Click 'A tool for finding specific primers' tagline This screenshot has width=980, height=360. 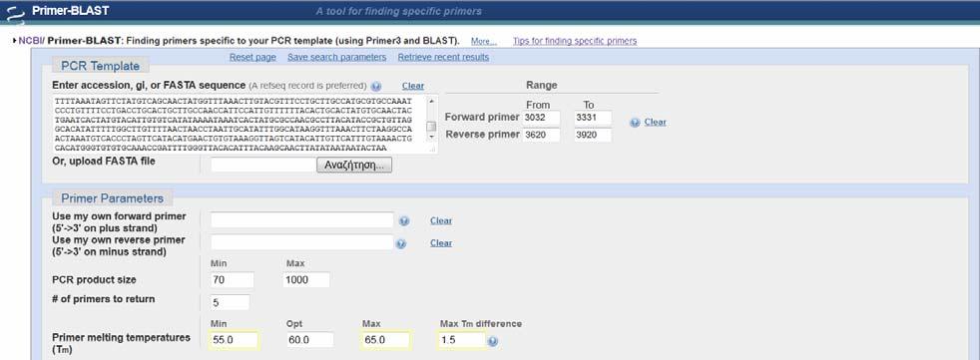point(399,11)
